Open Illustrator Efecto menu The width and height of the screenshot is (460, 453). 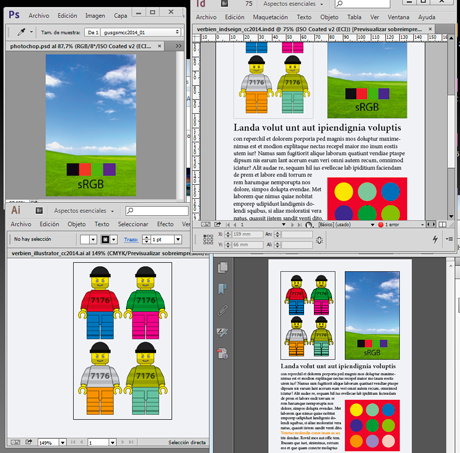[165, 224]
